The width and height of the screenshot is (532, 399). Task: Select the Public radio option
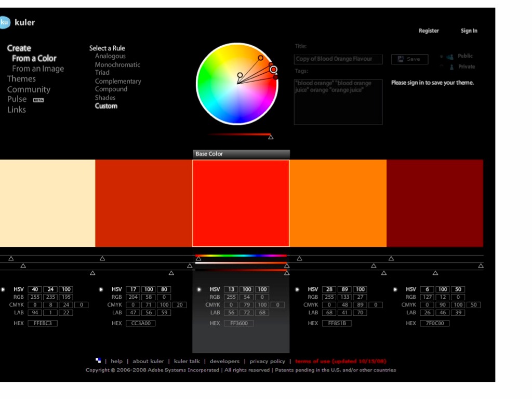click(442, 56)
